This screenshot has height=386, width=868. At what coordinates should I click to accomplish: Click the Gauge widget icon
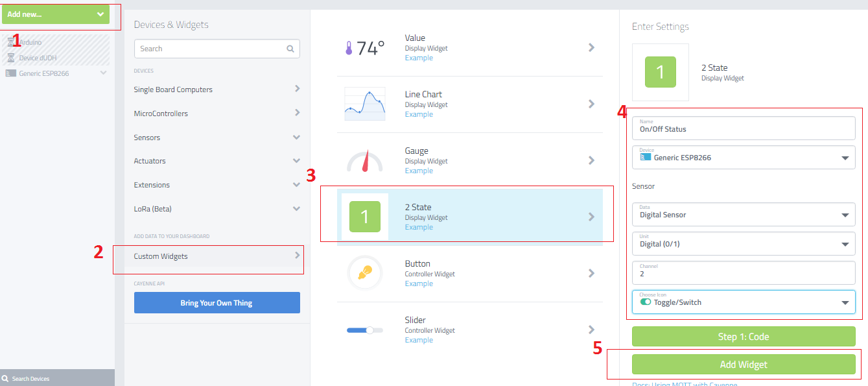click(364, 160)
